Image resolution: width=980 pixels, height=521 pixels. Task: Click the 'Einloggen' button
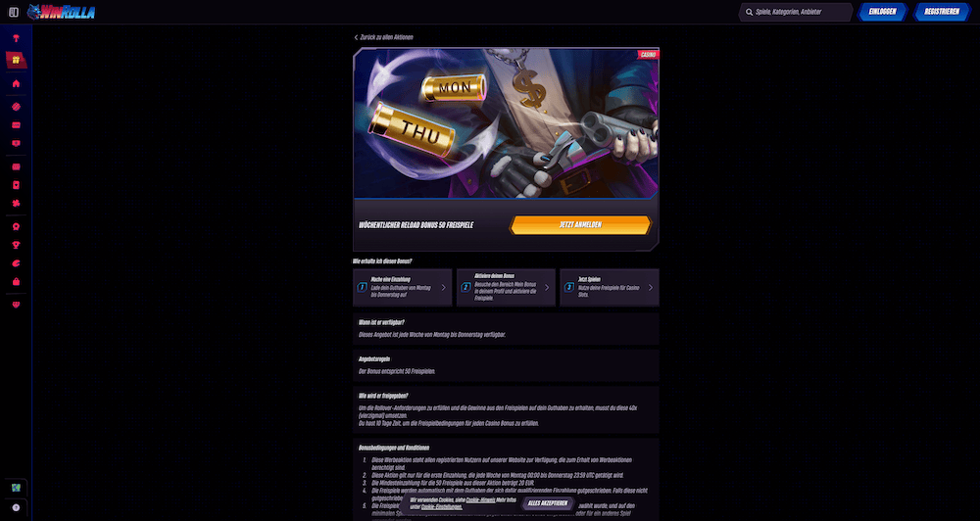(x=882, y=12)
